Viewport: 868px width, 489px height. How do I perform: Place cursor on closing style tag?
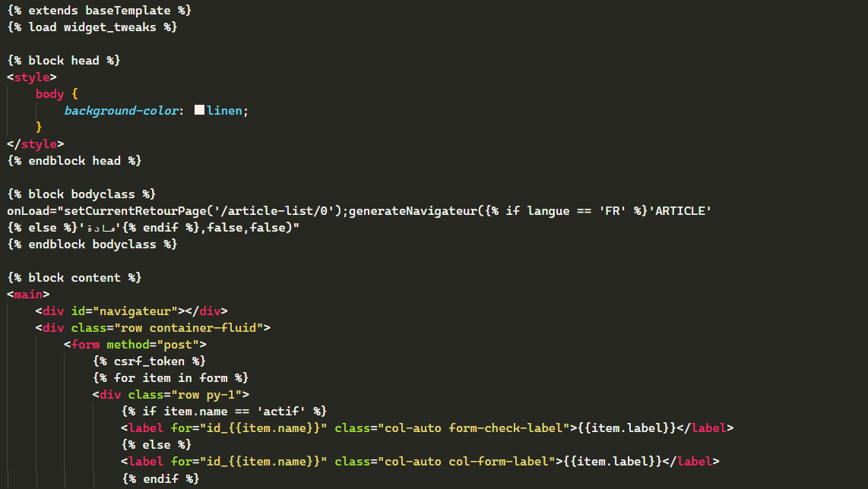click(36, 144)
